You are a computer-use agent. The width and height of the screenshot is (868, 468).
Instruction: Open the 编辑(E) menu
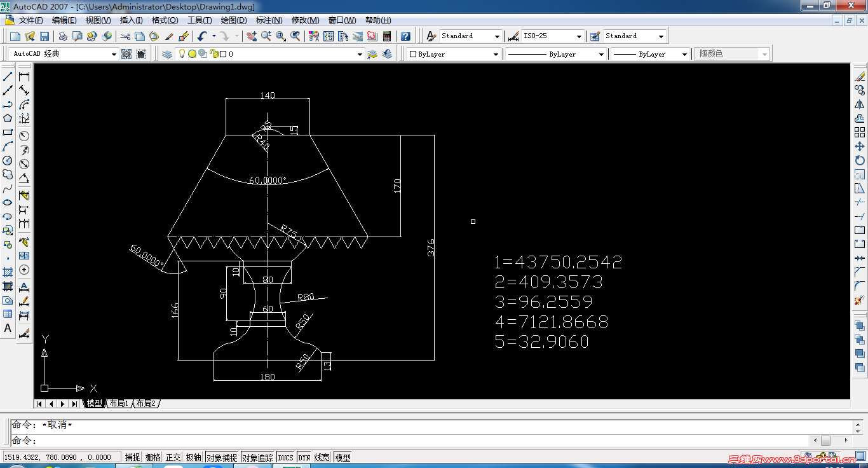tap(64, 20)
